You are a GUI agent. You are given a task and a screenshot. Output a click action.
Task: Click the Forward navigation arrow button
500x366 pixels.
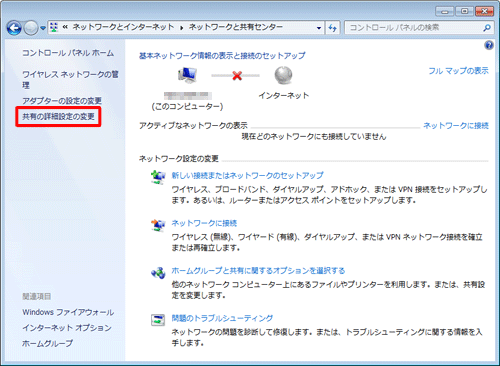[31, 28]
